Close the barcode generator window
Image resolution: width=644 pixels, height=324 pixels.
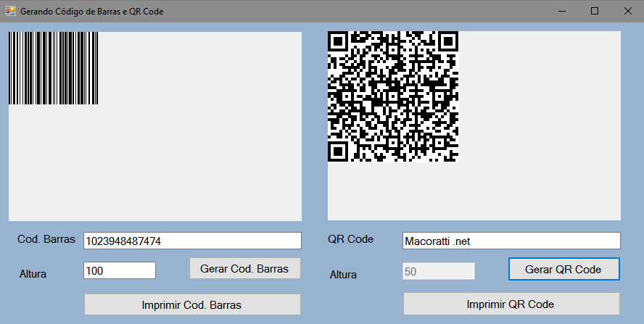pyautogui.click(x=627, y=11)
